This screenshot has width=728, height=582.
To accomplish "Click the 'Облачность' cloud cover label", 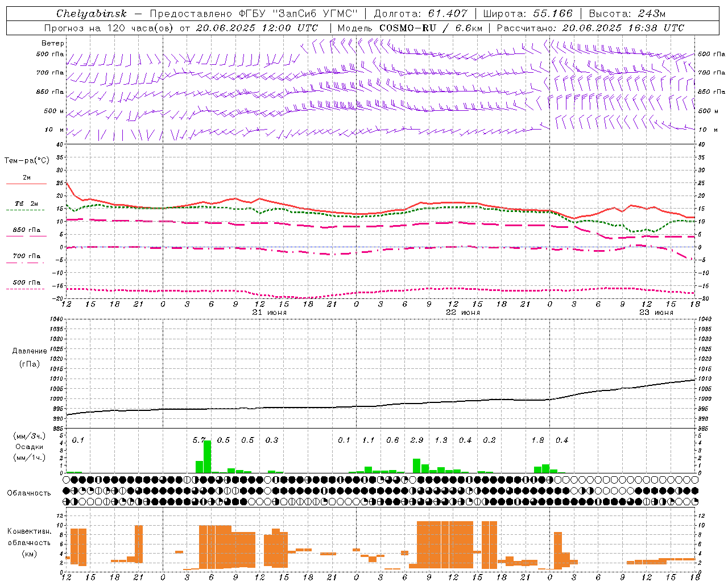I will click(x=29, y=493).
